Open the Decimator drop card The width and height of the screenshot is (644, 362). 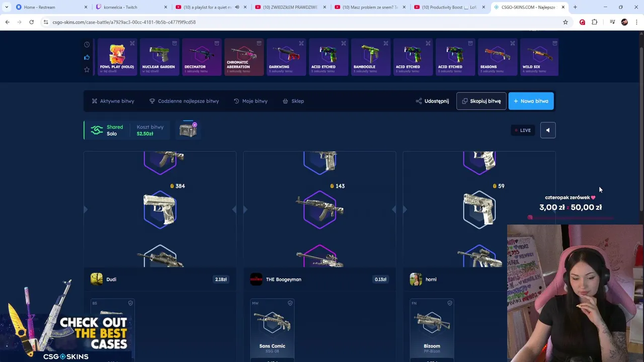(x=201, y=57)
